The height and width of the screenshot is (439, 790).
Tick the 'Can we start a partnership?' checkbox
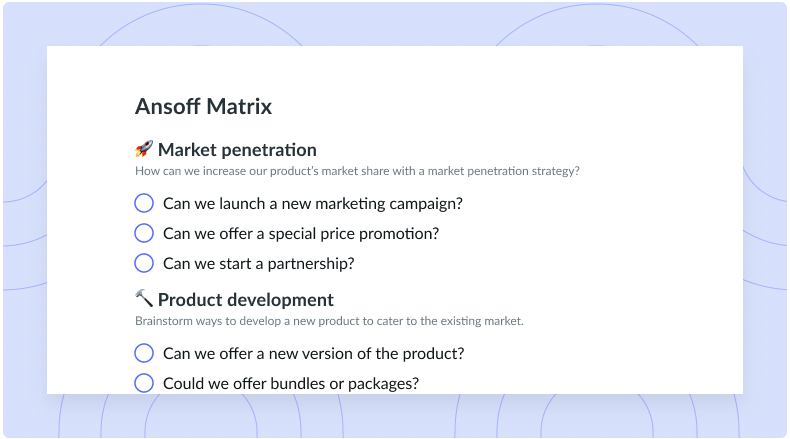click(x=144, y=263)
